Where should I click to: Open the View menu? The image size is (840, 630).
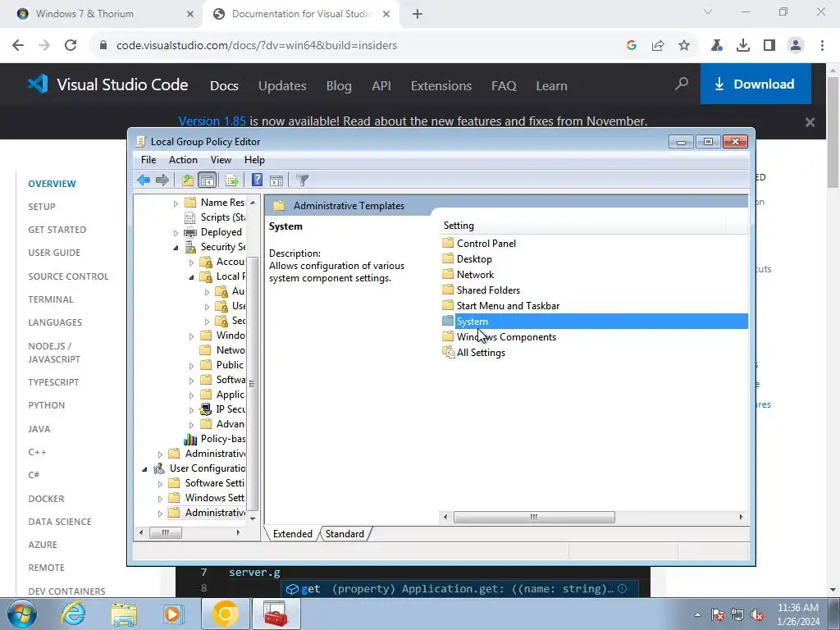tap(221, 160)
